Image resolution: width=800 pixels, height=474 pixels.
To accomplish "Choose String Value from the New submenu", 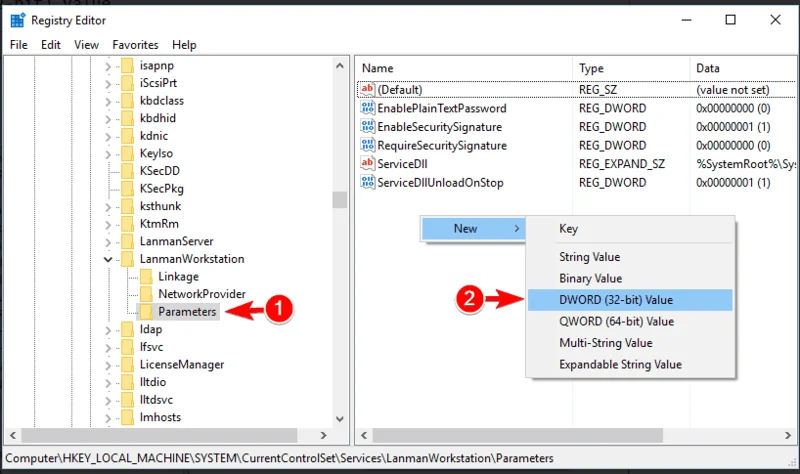I will (x=630, y=257).
